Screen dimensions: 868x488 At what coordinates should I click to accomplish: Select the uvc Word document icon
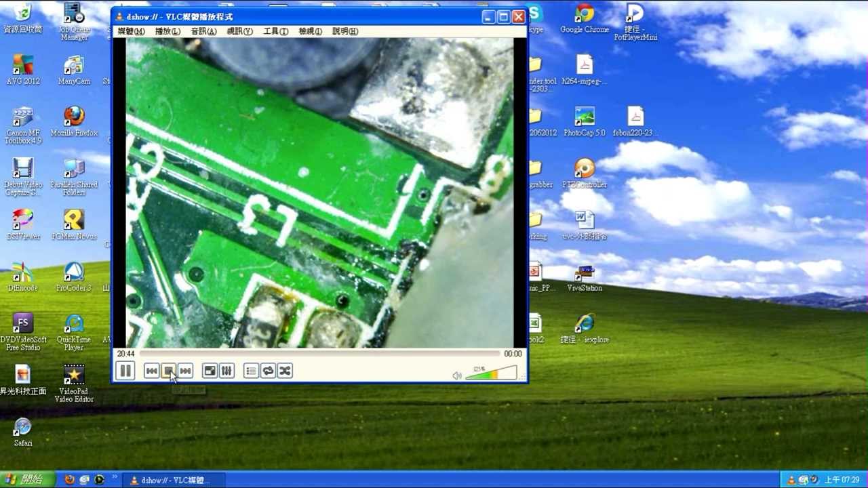[x=585, y=226]
